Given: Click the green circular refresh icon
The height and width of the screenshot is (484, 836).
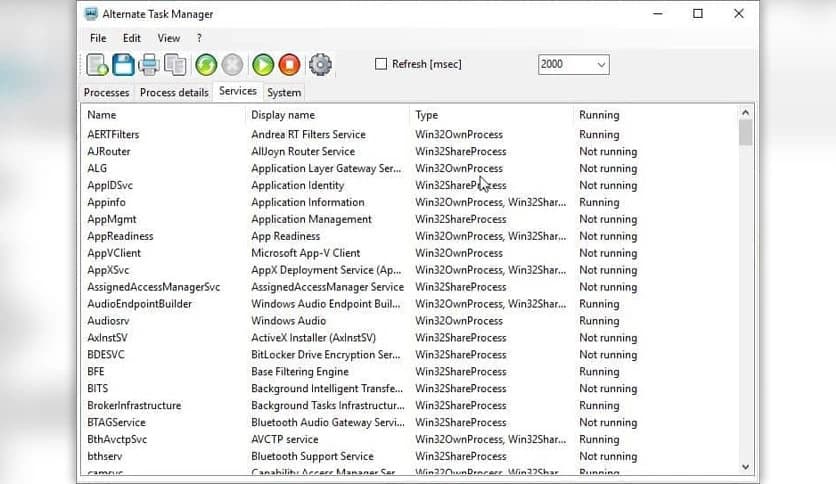Looking at the screenshot, I should (x=206, y=64).
